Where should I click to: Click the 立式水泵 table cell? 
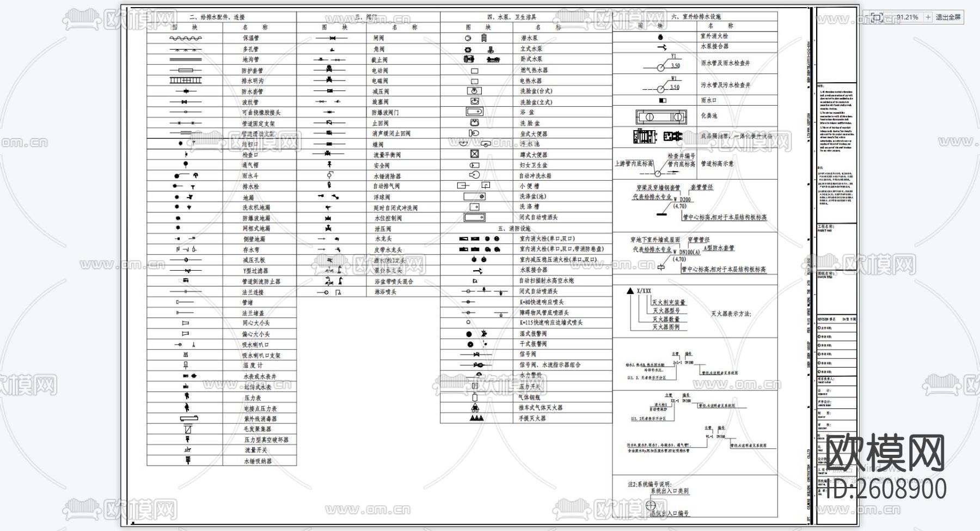pyautogui.click(x=562, y=49)
